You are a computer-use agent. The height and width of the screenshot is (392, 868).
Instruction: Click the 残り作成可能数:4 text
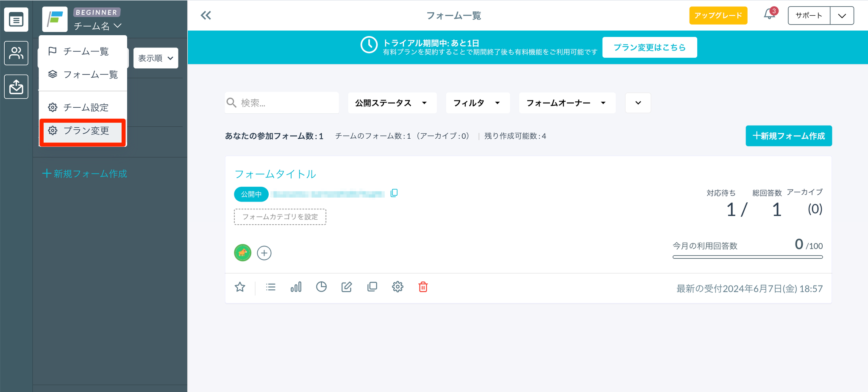click(x=515, y=136)
